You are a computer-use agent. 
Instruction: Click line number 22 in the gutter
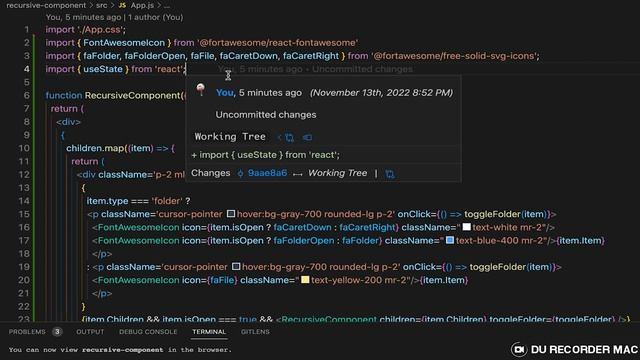click(24, 306)
